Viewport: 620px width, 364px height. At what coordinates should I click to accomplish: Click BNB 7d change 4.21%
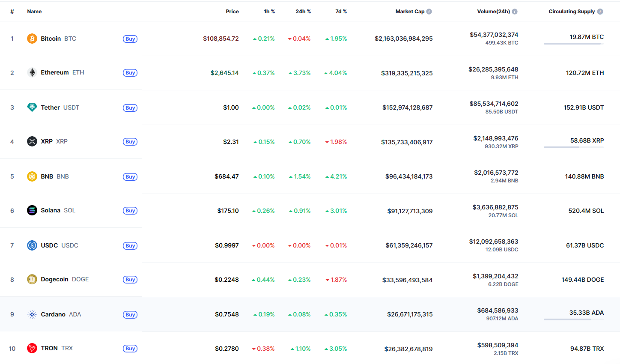coord(336,176)
